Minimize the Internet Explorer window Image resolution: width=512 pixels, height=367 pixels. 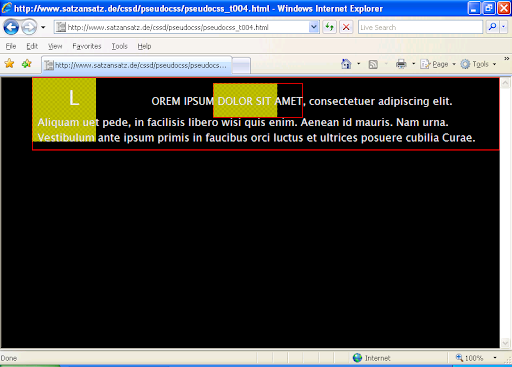474,8
